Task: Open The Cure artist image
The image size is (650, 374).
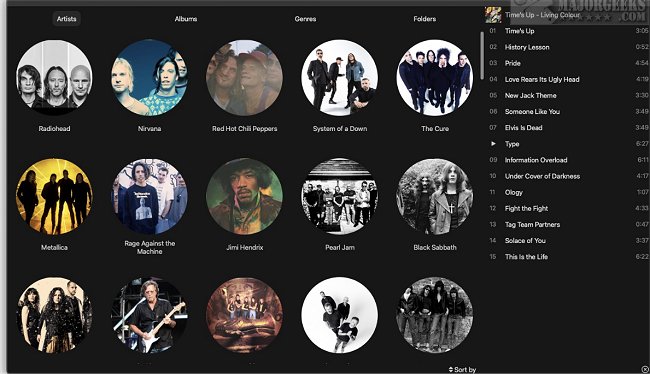Action: (435, 78)
